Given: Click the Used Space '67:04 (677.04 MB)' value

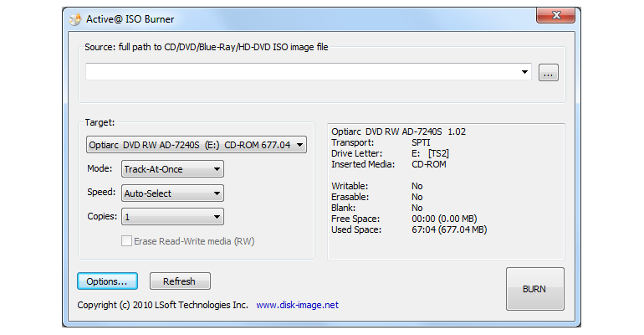Looking at the screenshot, I should click(449, 229).
